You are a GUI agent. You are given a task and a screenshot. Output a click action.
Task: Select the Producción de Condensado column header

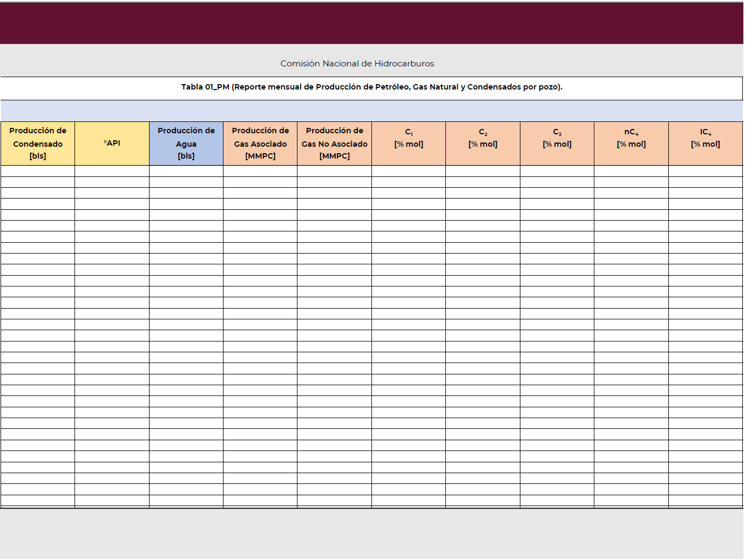(x=37, y=143)
